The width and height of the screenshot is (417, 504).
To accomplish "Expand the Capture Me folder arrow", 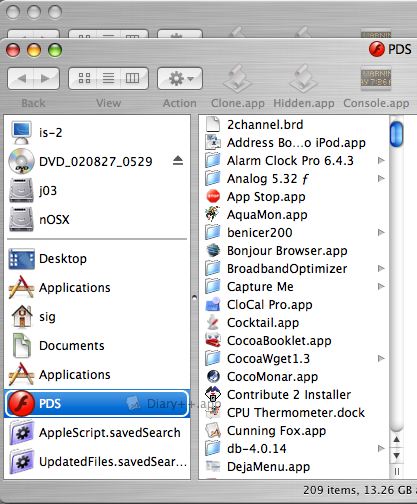I will coord(381,287).
